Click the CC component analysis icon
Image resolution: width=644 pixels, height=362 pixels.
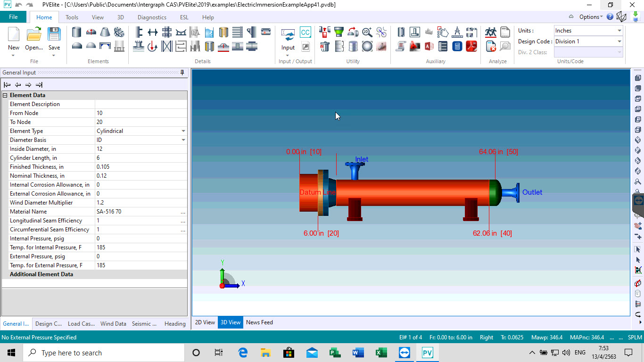[305, 32]
